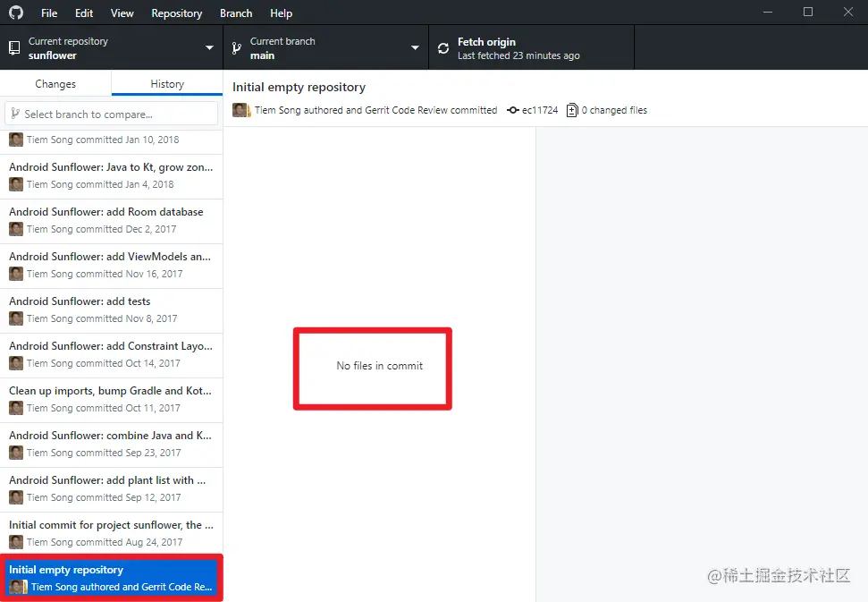Click the Fetch origin sync icon
Screen dimensions: 868x602
tap(443, 48)
